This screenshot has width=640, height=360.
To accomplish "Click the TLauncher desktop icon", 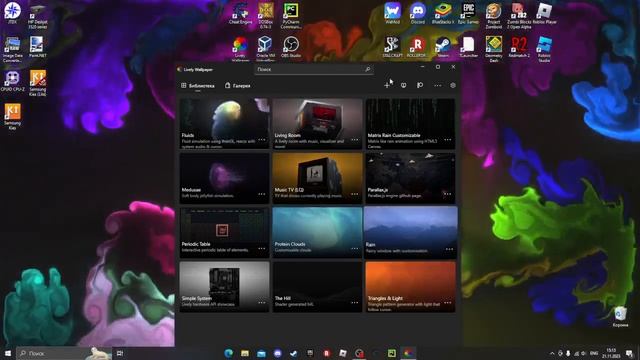I will tap(468, 47).
